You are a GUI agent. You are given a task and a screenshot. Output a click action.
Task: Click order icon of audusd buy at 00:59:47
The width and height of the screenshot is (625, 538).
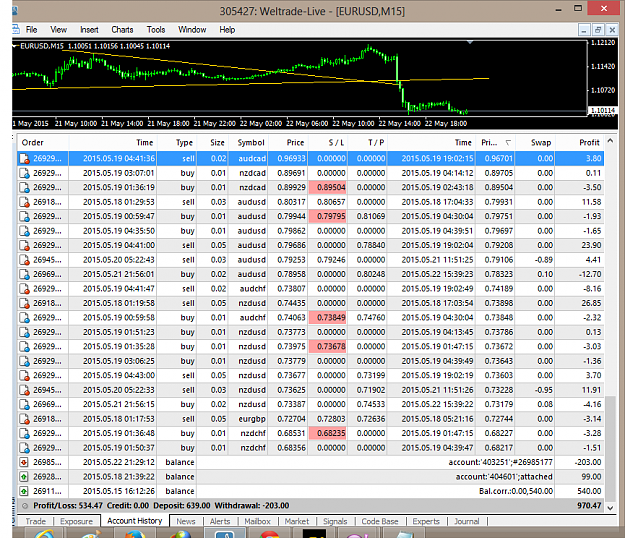(25, 216)
